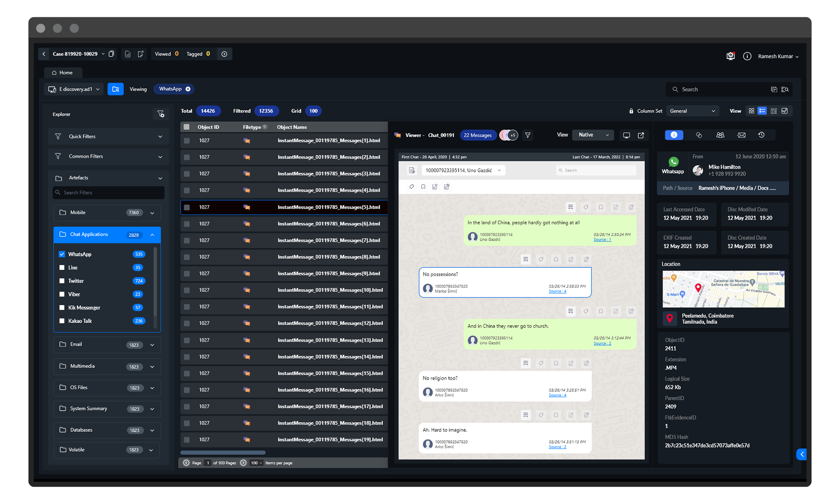
Task: Open the participants panel icon
Action: pyautogui.click(x=720, y=135)
